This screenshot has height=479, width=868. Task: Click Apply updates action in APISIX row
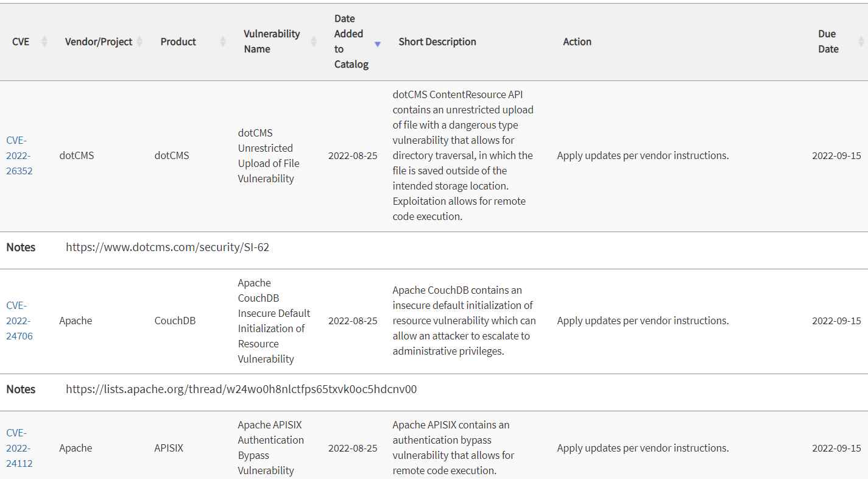643,448
